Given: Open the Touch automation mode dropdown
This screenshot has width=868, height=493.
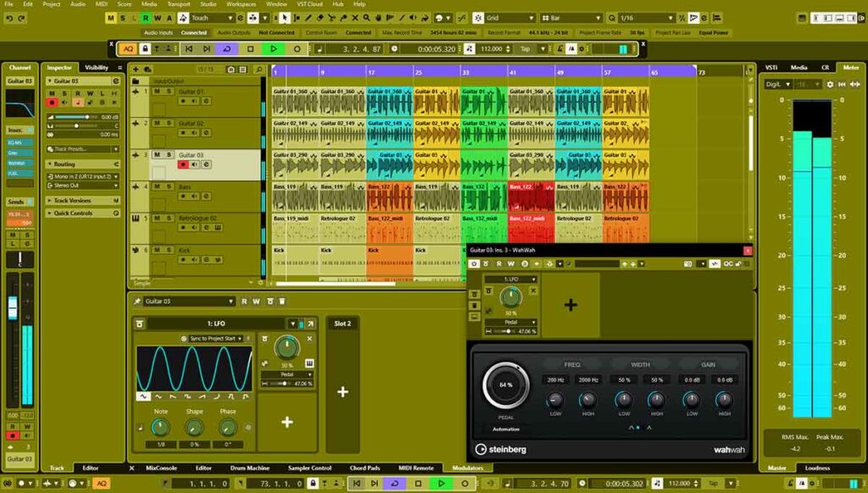Looking at the screenshot, I should 211,18.
